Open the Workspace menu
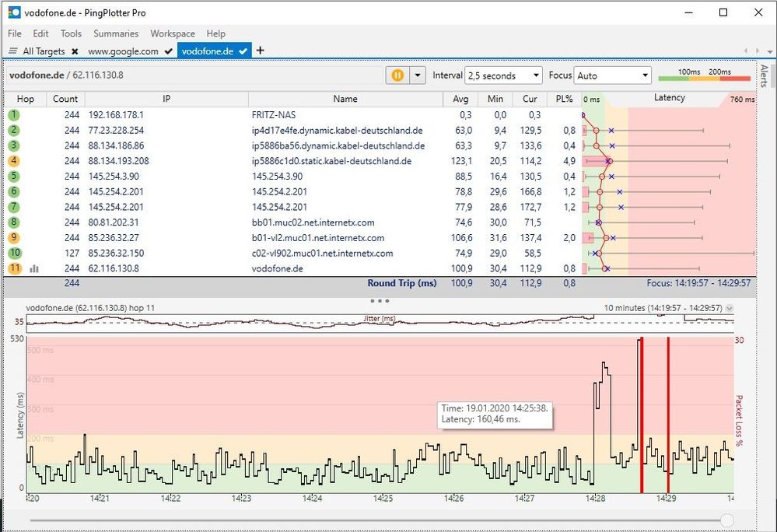The image size is (777, 532). (173, 33)
